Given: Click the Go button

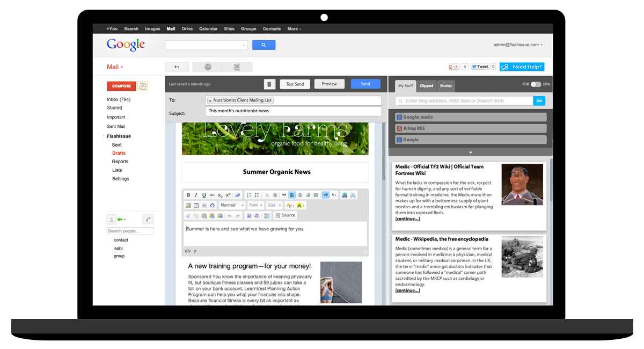Looking at the screenshot, I should point(540,101).
